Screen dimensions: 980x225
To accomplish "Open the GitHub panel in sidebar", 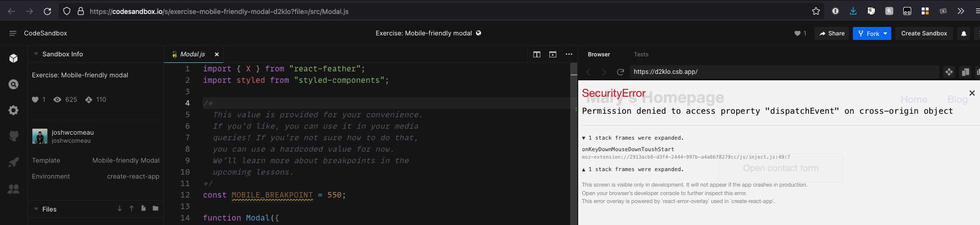I will (13, 136).
